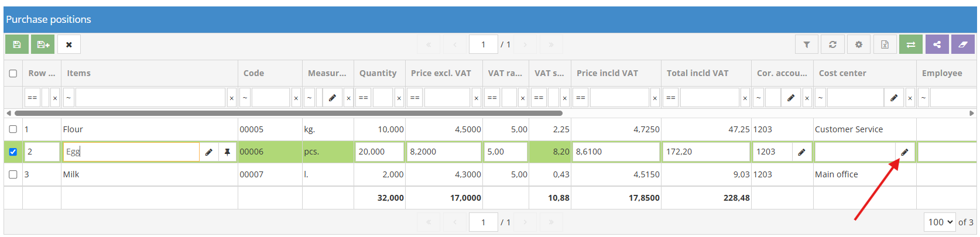Screen dimensions: 980x237
Task: Click the Save and add new icon
Action: [43, 44]
